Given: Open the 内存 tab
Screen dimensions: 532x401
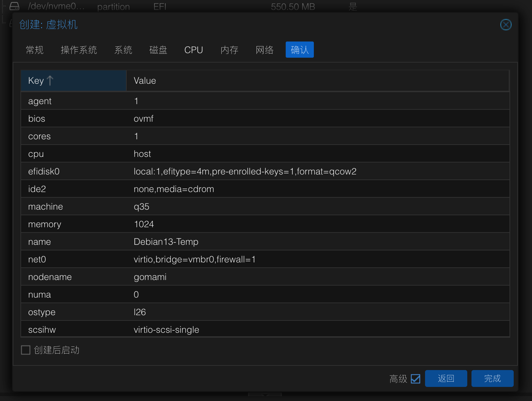Looking at the screenshot, I should tap(229, 50).
